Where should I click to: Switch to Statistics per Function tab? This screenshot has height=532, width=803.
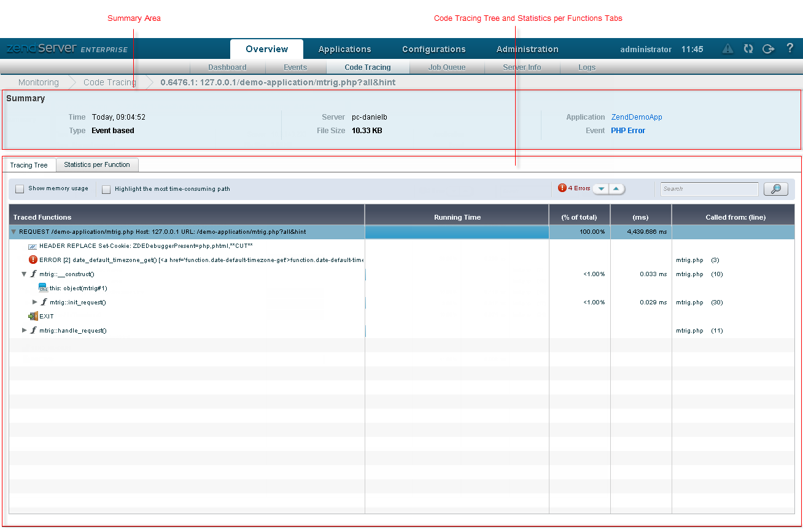[x=97, y=165]
